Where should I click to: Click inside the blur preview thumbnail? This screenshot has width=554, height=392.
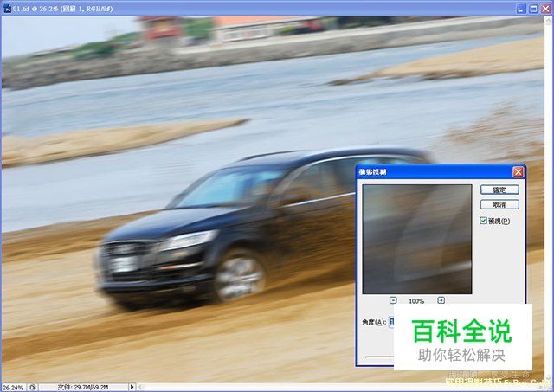click(416, 240)
